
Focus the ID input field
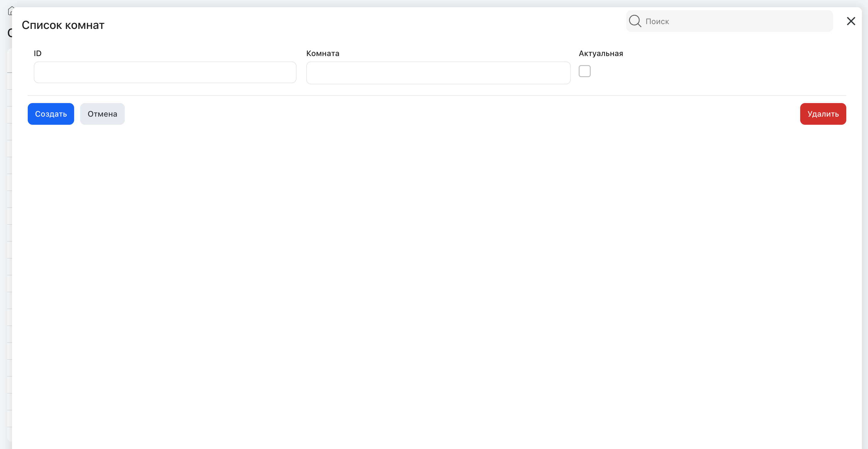coord(165,72)
